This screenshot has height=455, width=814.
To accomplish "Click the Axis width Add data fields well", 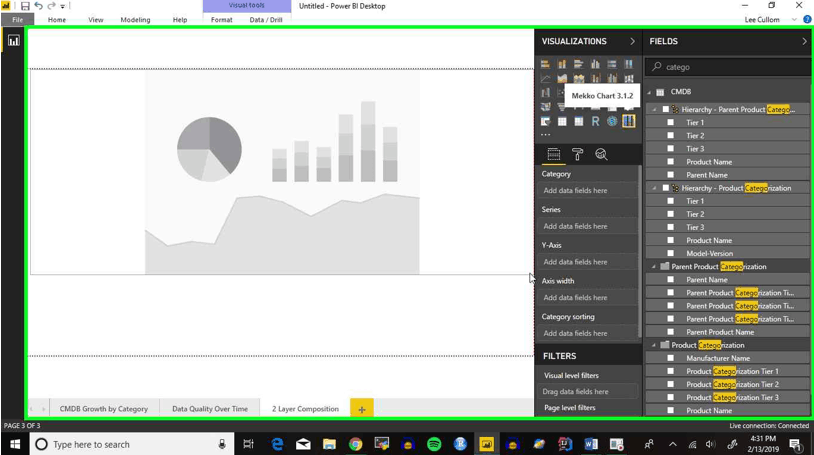I will click(x=588, y=298).
